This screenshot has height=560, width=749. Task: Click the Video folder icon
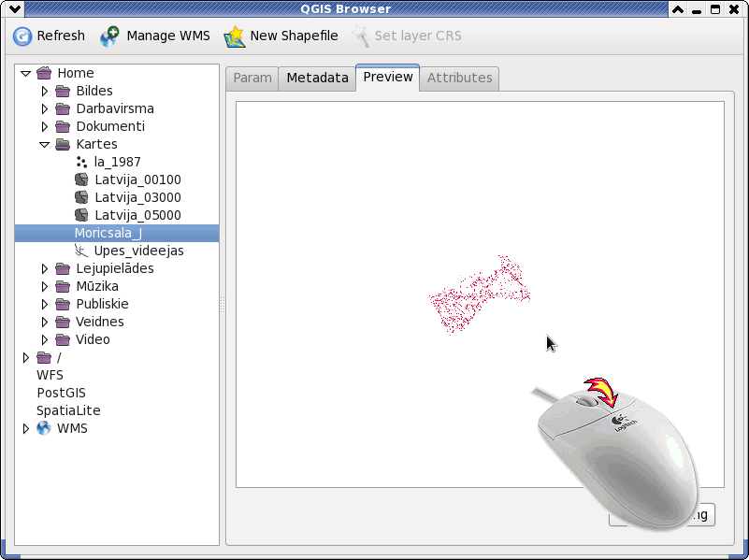click(x=63, y=339)
